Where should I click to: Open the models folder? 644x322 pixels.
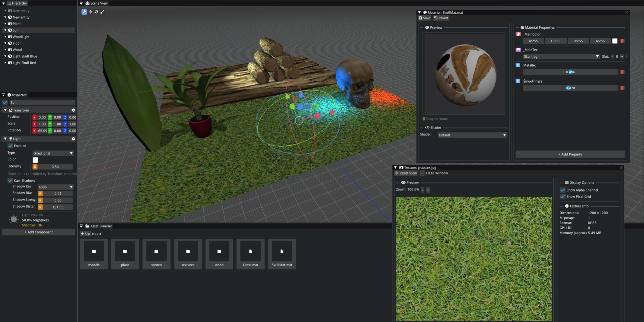(94, 254)
